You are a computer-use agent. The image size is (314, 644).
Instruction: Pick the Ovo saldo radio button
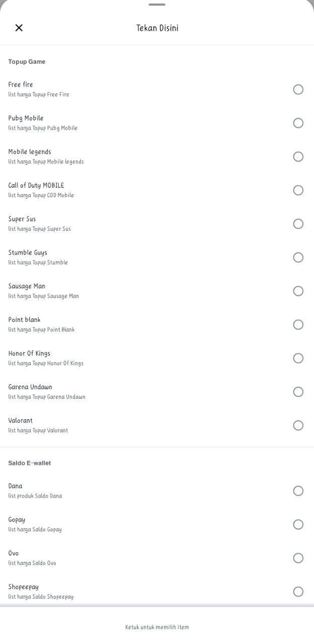[298, 558]
